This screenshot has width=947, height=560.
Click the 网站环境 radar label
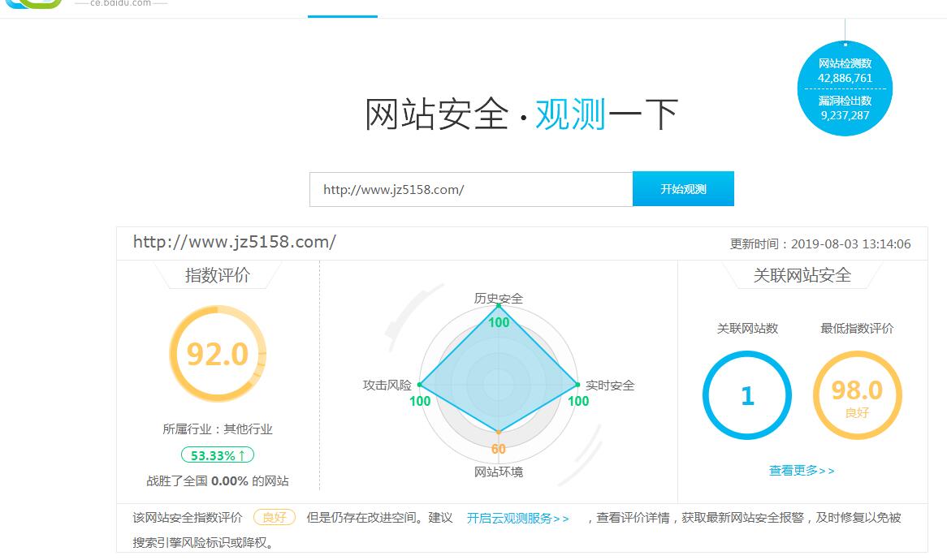coord(498,472)
